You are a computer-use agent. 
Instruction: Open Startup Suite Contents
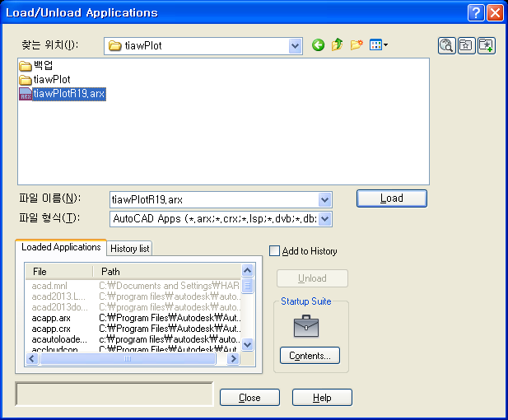[310, 356]
